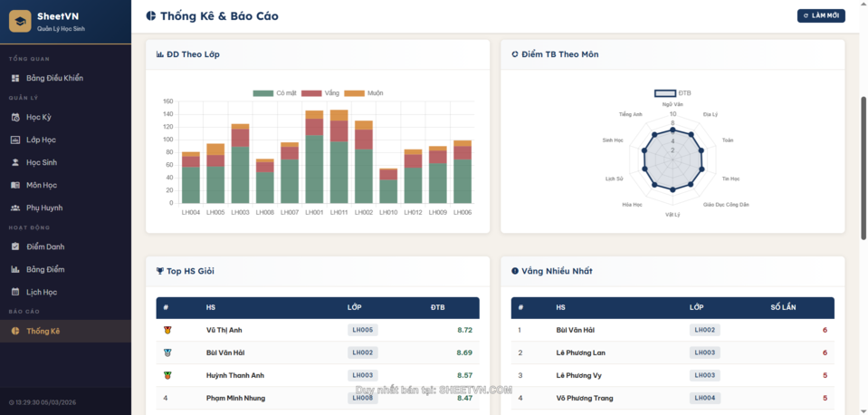Click the Môn Học book icon

click(15, 185)
